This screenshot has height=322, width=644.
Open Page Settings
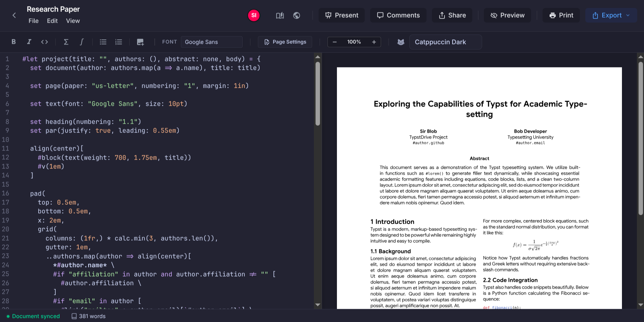285,42
